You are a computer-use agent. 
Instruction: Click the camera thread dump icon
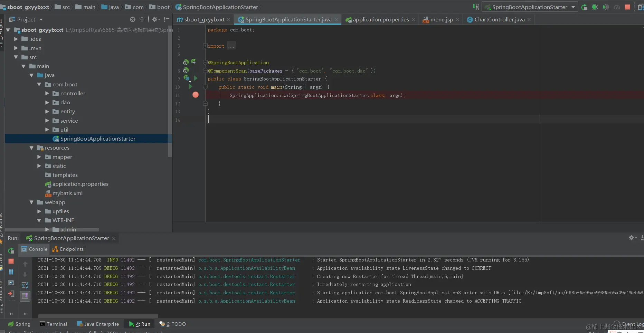11,283
